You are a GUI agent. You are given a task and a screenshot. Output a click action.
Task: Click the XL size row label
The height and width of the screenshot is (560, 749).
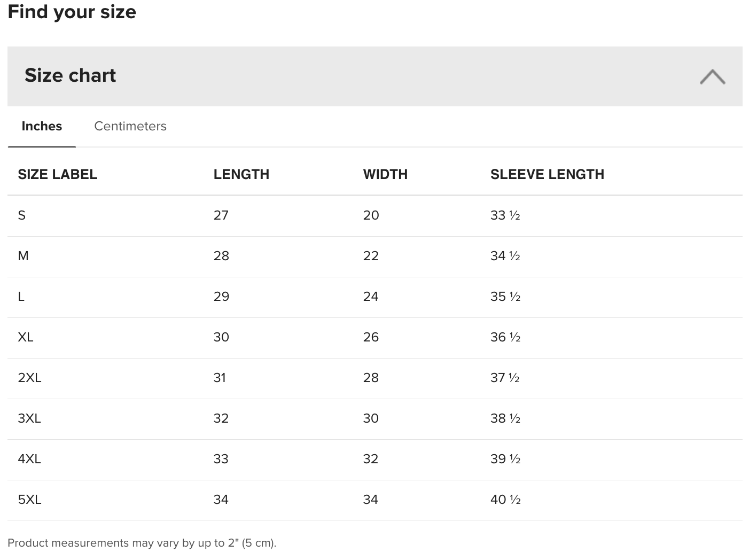[26, 337]
